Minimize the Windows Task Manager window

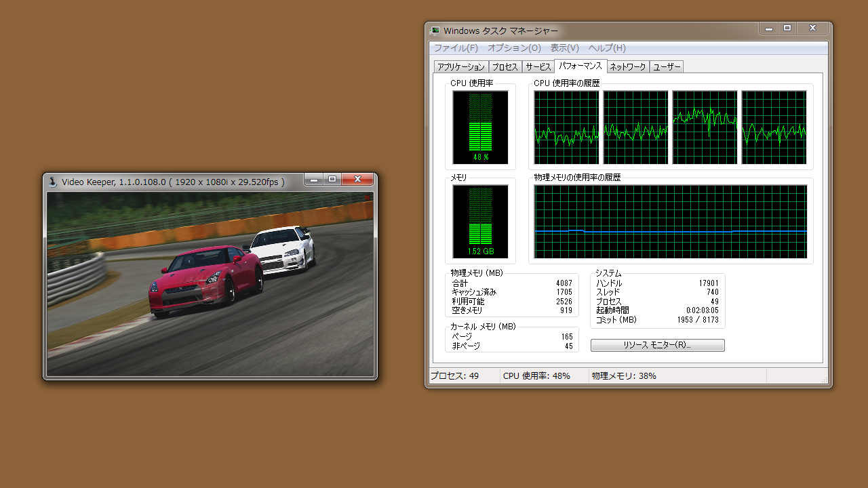768,28
